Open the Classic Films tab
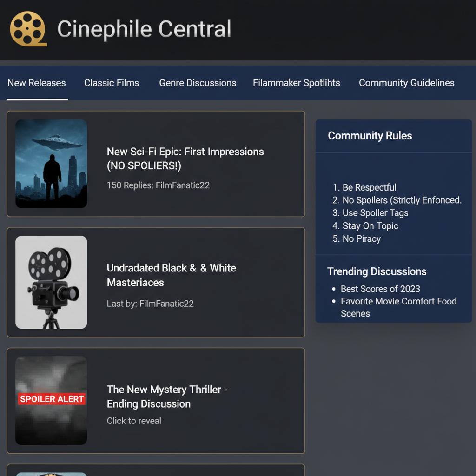The image size is (476, 476). (112, 83)
